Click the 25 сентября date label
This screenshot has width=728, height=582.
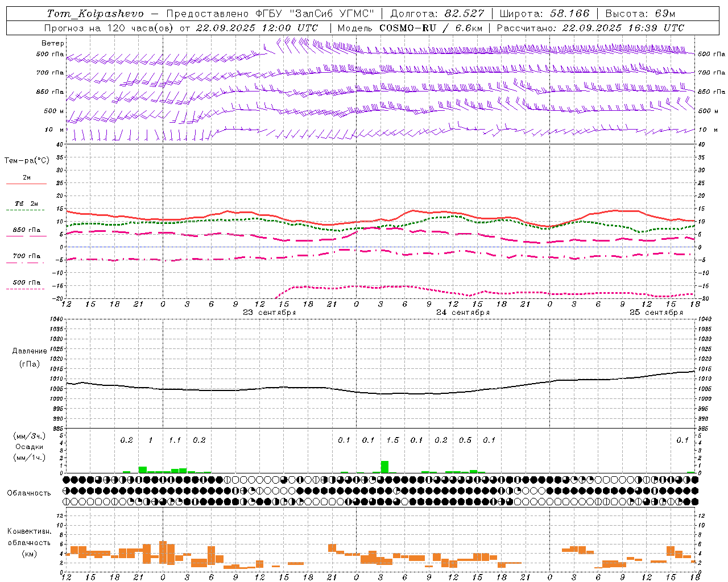pyautogui.click(x=656, y=312)
